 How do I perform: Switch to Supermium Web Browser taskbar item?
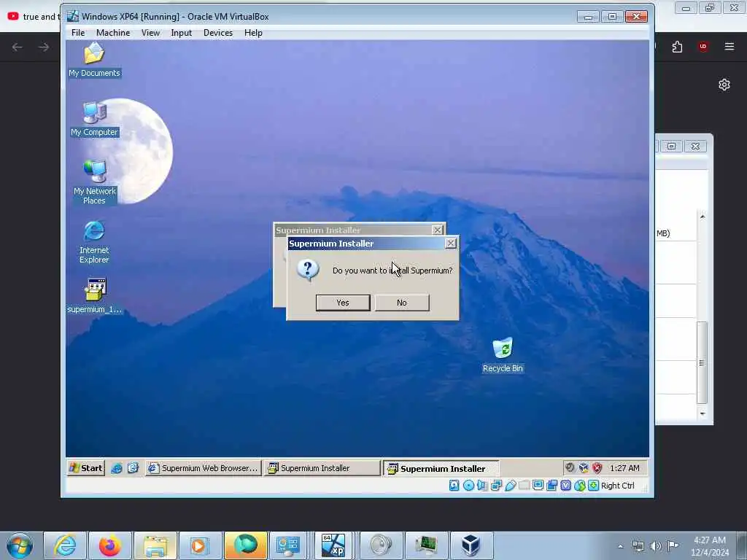[x=204, y=468]
